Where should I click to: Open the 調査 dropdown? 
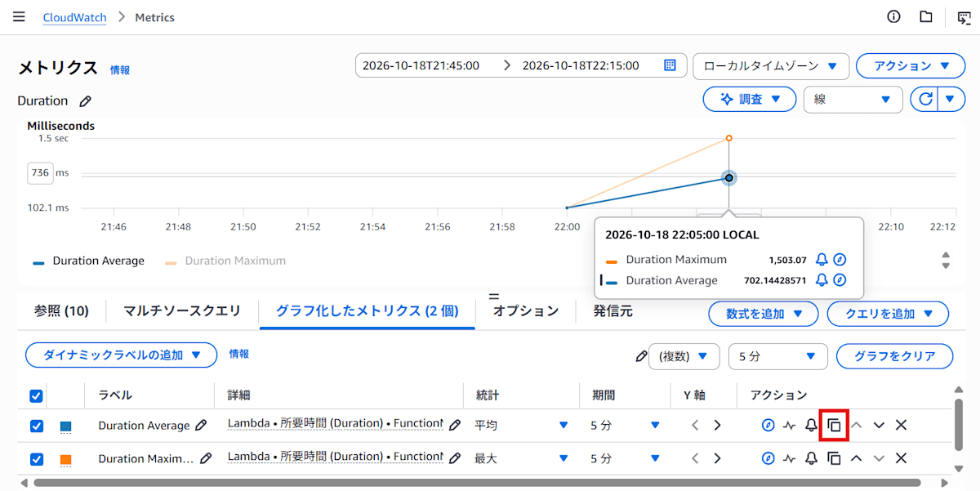pos(749,99)
